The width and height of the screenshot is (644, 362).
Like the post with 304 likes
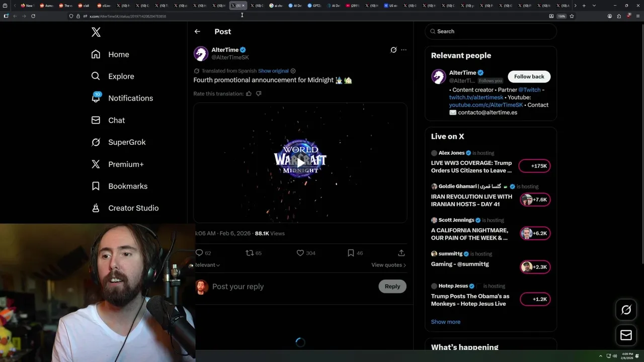pos(300,253)
